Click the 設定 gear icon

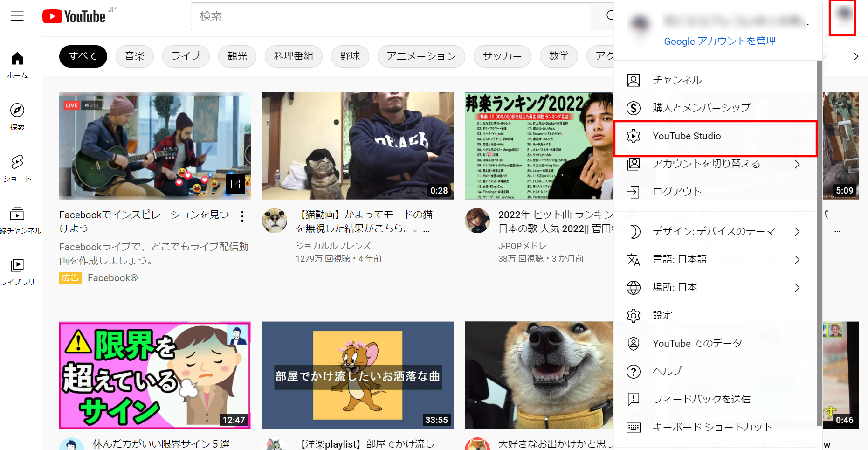pos(634,316)
